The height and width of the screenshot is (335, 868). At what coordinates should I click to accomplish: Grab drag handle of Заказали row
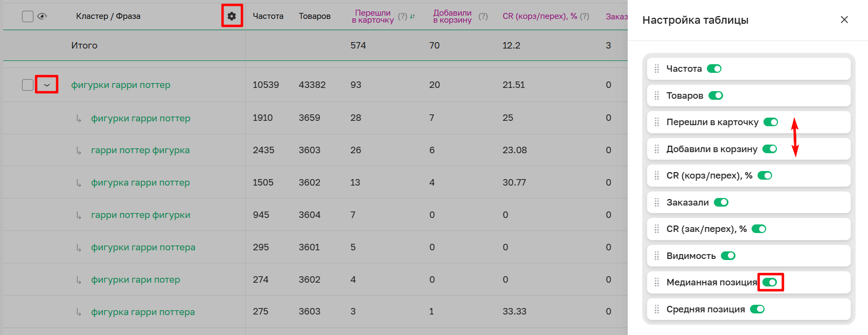click(657, 202)
